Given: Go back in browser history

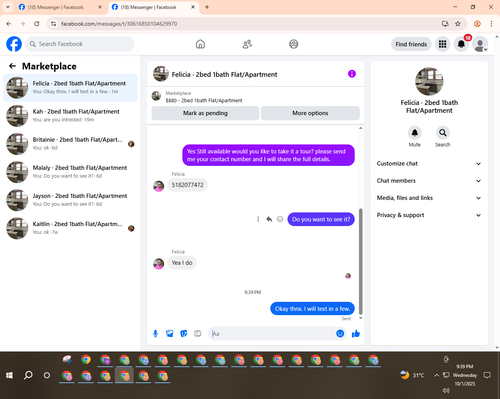Looking at the screenshot, I should pyautogui.click(x=9, y=24).
